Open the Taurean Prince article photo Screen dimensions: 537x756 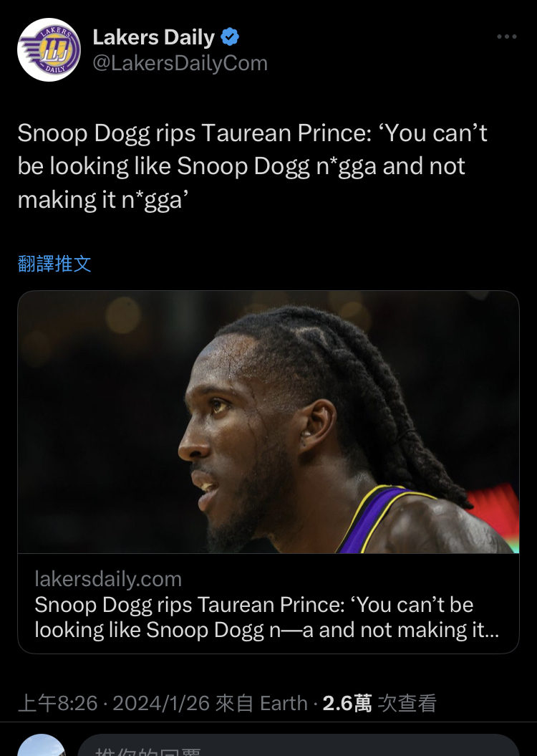(x=268, y=422)
